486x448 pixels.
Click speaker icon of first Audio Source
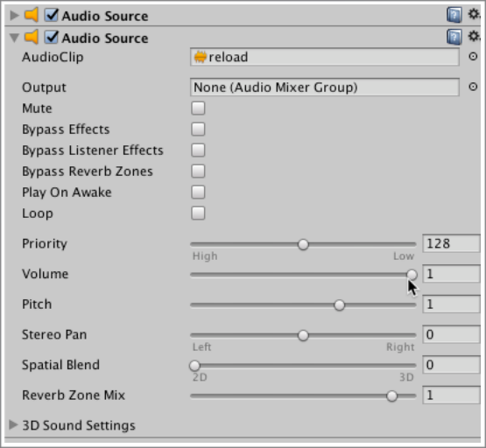[32, 15]
